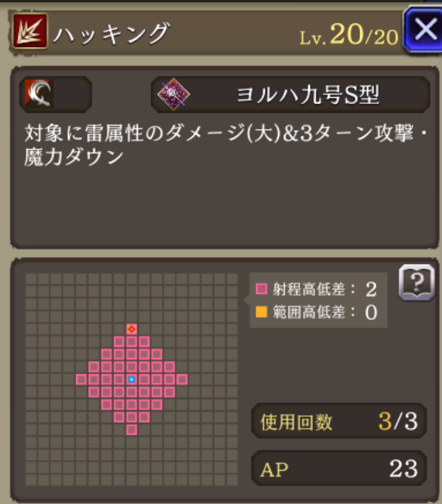Image resolution: width=442 pixels, height=504 pixels.
Task: Select the scythe slash attribute icon
Action: click(x=39, y=93)
